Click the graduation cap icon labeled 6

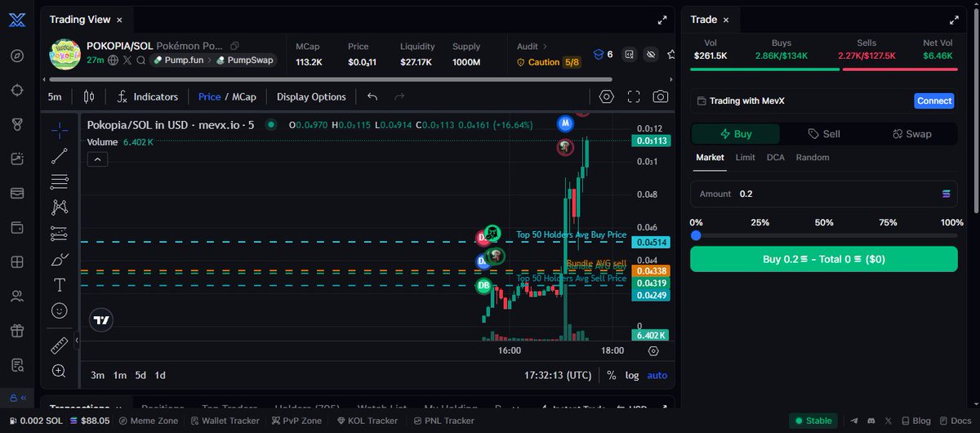598,55
